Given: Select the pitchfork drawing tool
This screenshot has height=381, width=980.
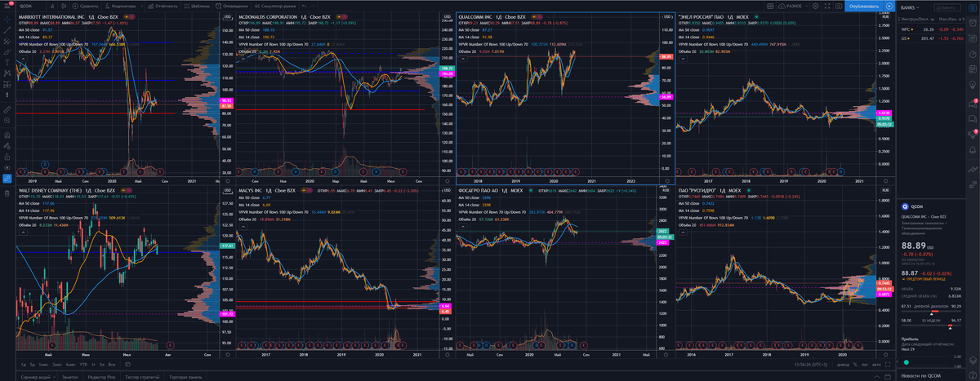Looking at the screenshot, I should 7,42.
